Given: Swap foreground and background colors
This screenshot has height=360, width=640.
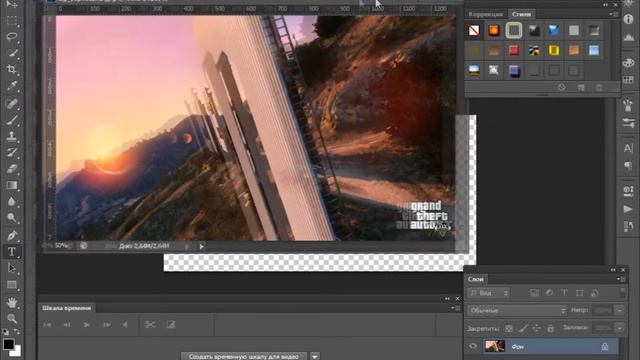Looking at the screenshot, I should point(17,331).
